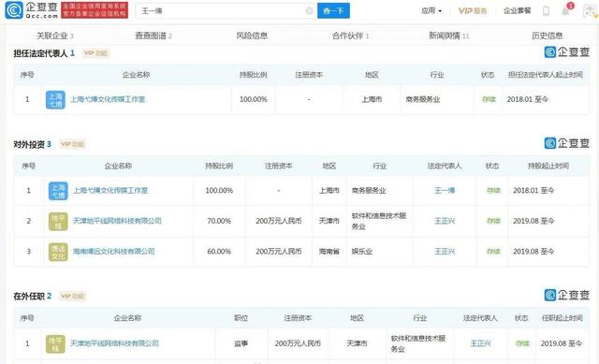Open the mobile phone app icon
599x364 pixels.
[546, 10]
